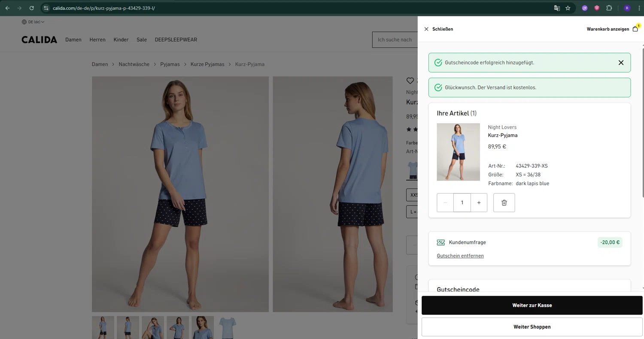The height and width of the screenshot is (339, 644).
Task: Delete the Kurz-Pyjama item with the trash icon
Action: 504,203
